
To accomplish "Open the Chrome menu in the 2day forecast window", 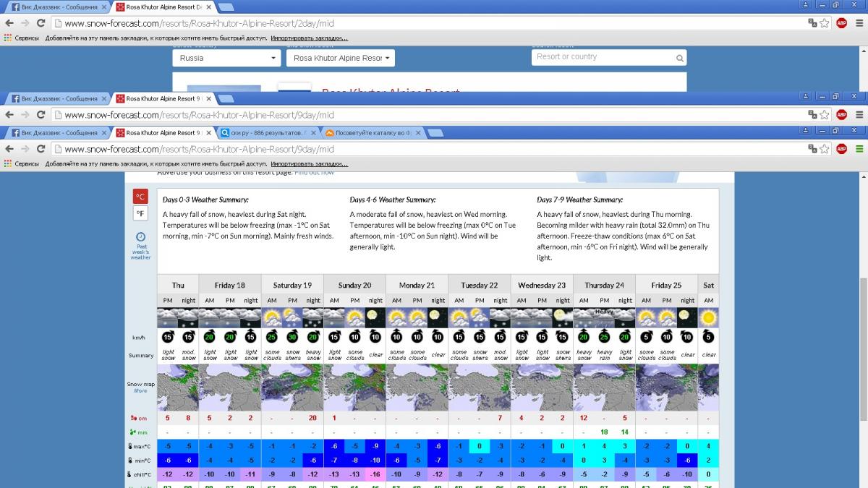I will click(859, 22).
